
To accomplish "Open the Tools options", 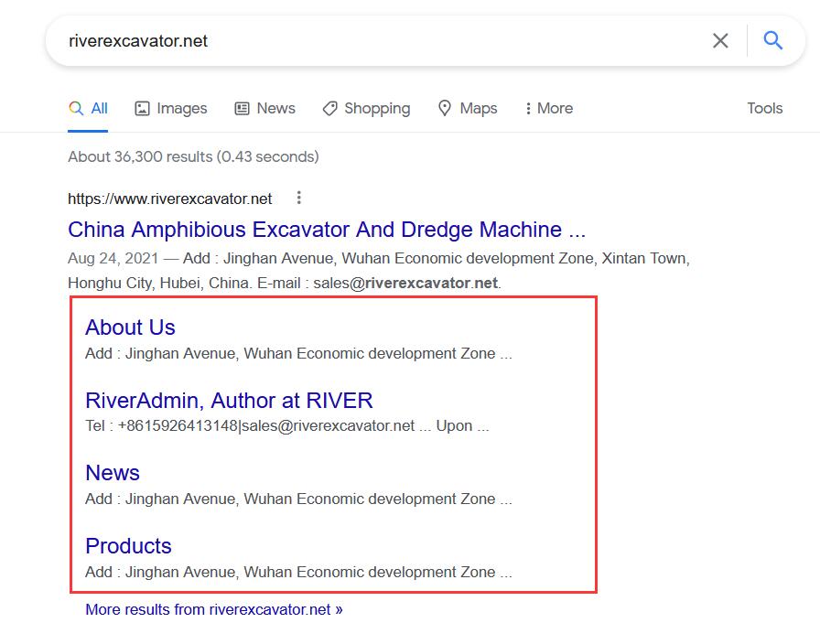I will tap(764, 108).
